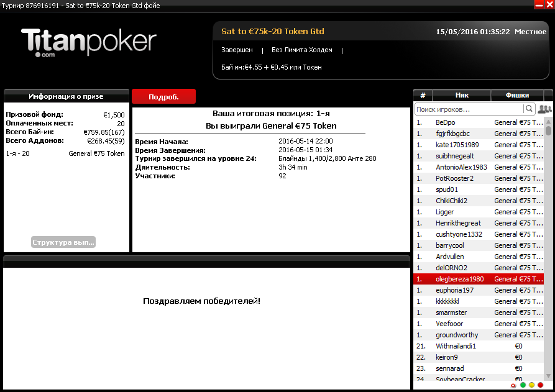The height and width of the screenshot is (392, 555).
Task: Select player cushtyone1332 row
Action: 479,234
